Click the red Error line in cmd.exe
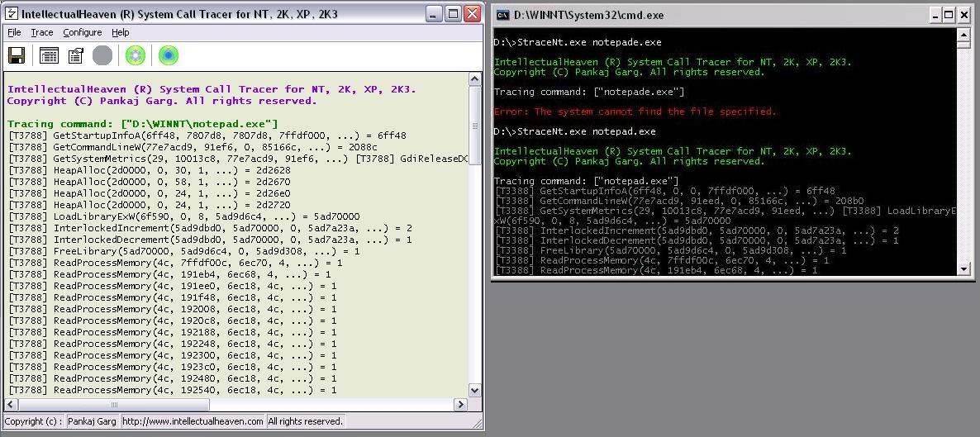Screen dimensions: 980x437 pos(635,112)
